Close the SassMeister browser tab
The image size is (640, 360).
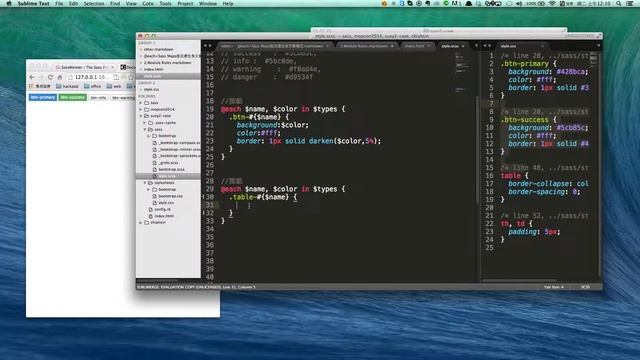[x=113, y=67]
